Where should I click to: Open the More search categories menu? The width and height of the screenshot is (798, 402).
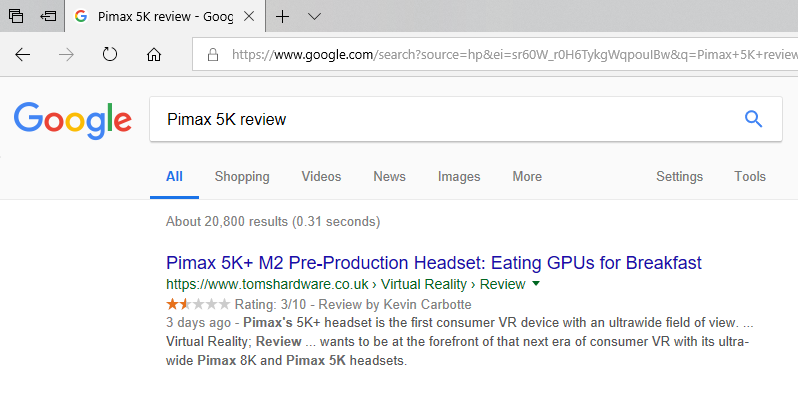pyautogui.click(x=527, y=177)
